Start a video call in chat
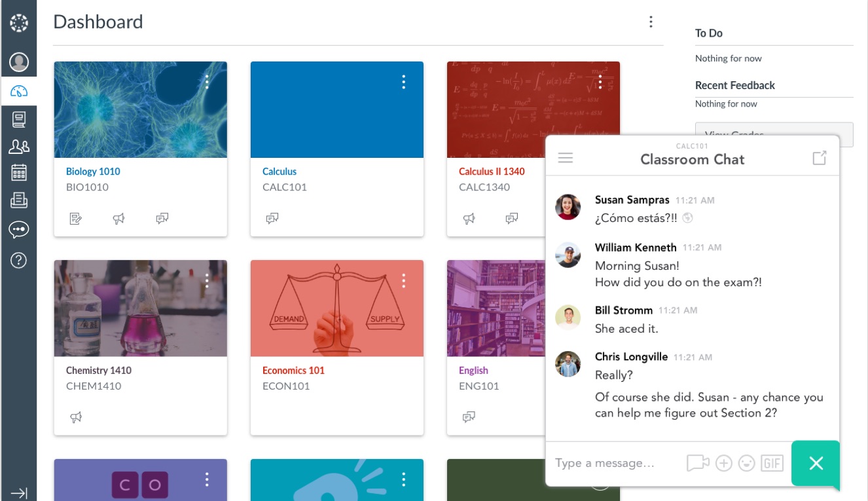This screenshot has width=868, height=501. tap(698, 463)
